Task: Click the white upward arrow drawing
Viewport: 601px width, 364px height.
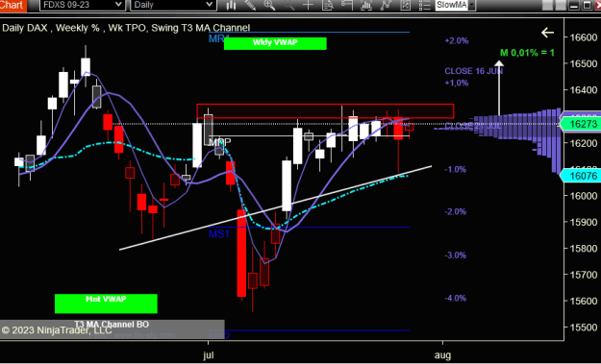Action: [x=499, y=86]
